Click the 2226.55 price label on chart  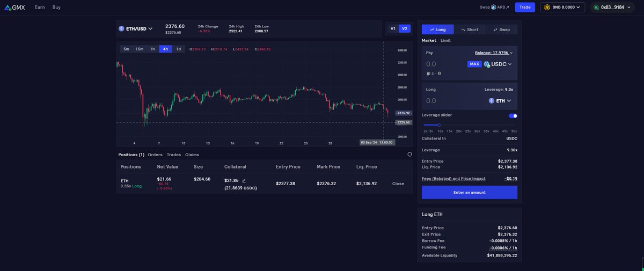(x=404, y=122)
